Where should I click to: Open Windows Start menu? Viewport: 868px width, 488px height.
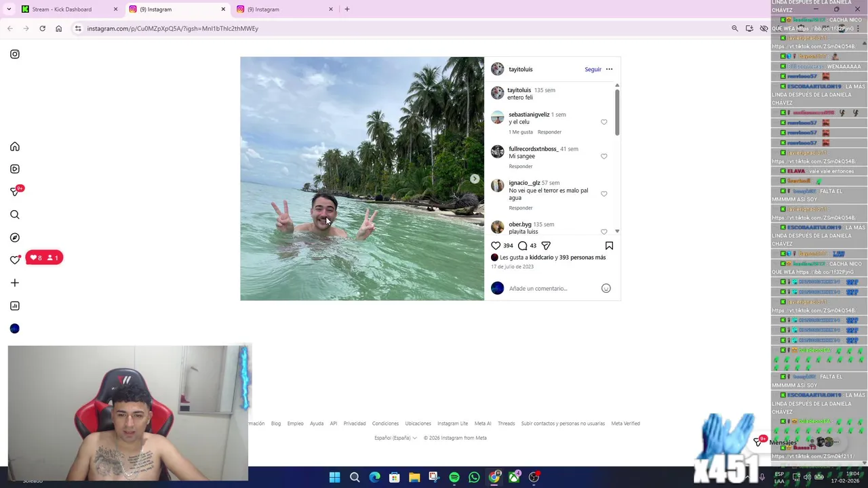click(x=335, y=477)
